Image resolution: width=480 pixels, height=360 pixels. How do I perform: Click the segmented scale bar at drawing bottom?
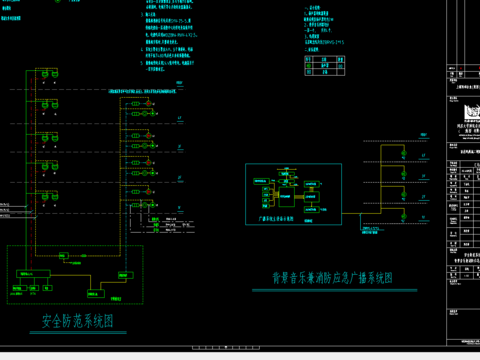(x=226, y=348)
